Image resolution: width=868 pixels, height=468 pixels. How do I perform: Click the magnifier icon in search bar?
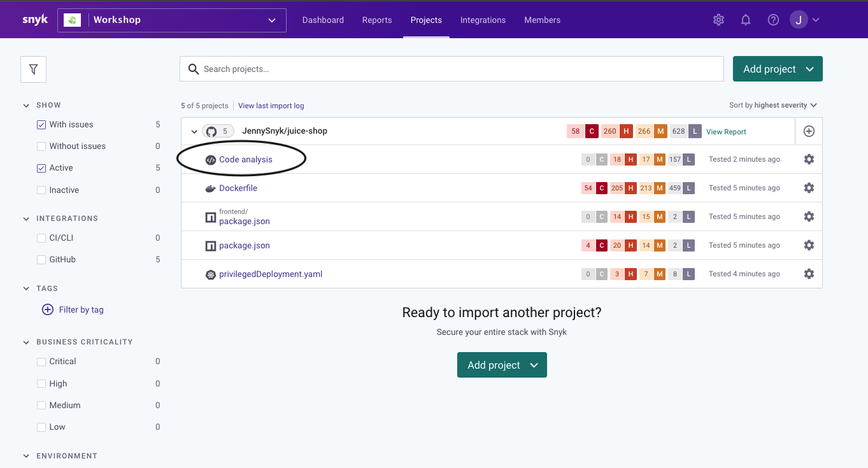[192, 69]
